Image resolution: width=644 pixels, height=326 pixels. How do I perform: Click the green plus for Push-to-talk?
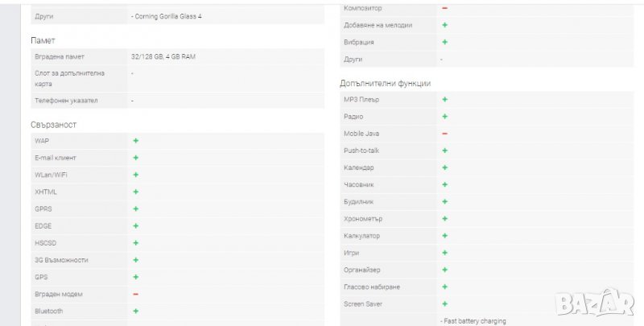tap(444, 151)
